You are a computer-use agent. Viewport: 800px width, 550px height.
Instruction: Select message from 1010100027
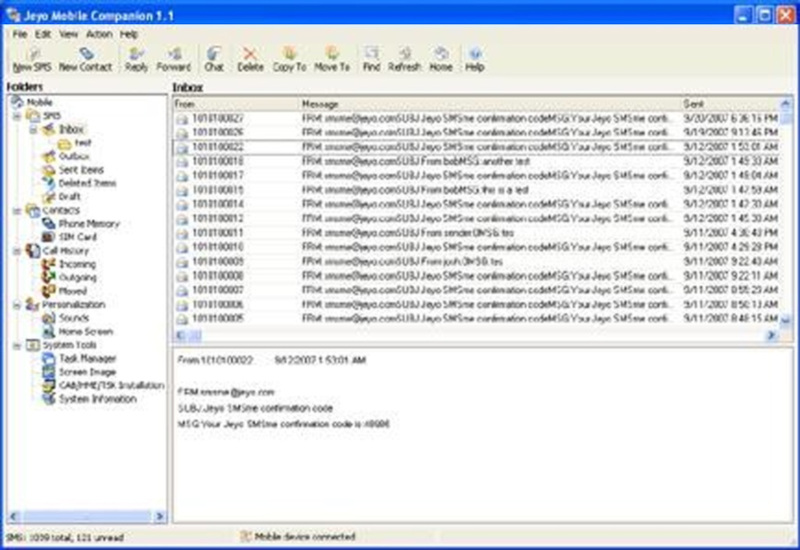point(477,118)
